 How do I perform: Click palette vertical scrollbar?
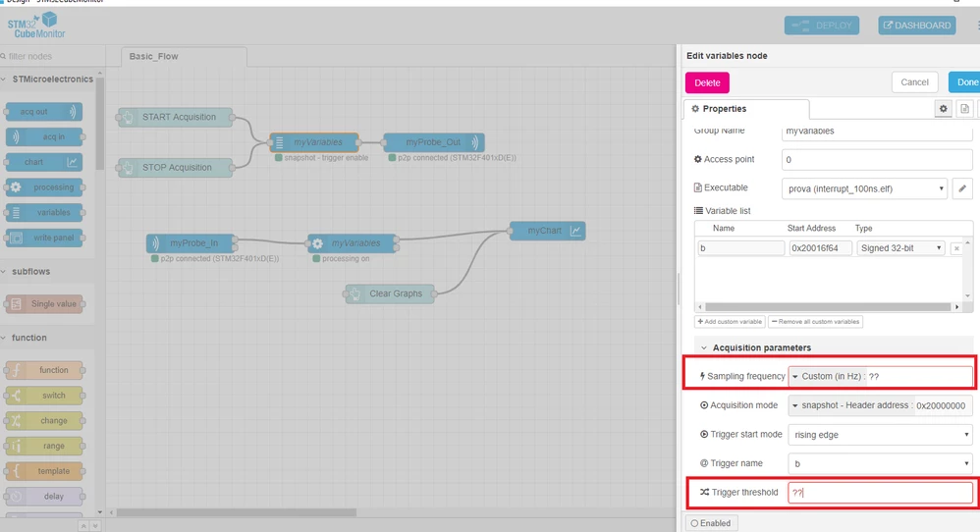(100, 124)
